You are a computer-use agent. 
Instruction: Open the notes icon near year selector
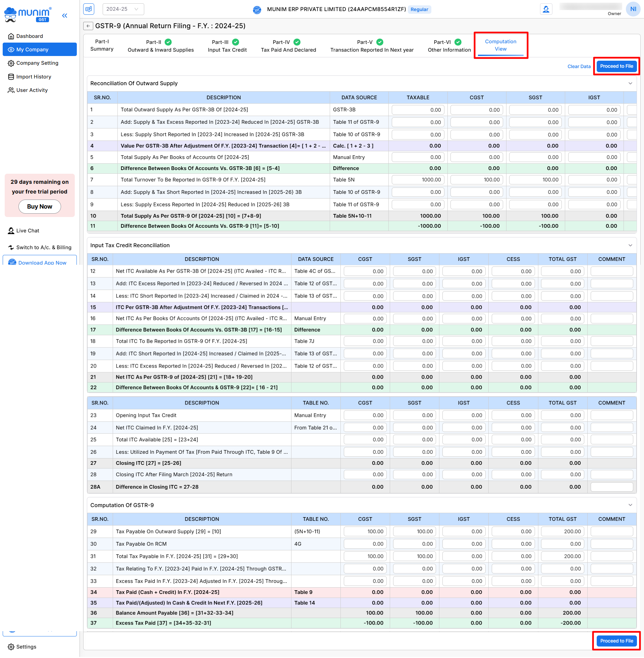point(89,9)
